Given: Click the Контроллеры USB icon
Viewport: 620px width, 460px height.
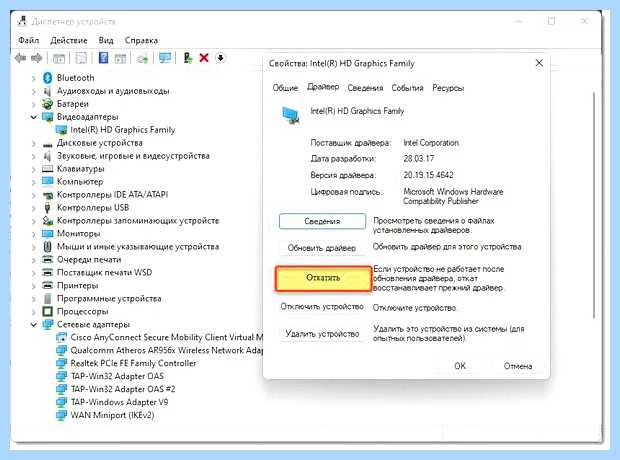Looking at the screenshot, I should [47, 208].
